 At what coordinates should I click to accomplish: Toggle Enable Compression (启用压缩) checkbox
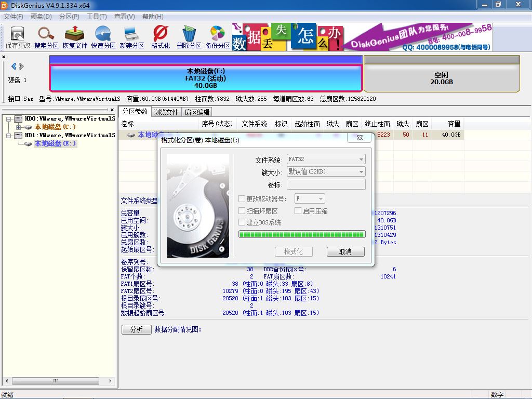click(298, 211)
